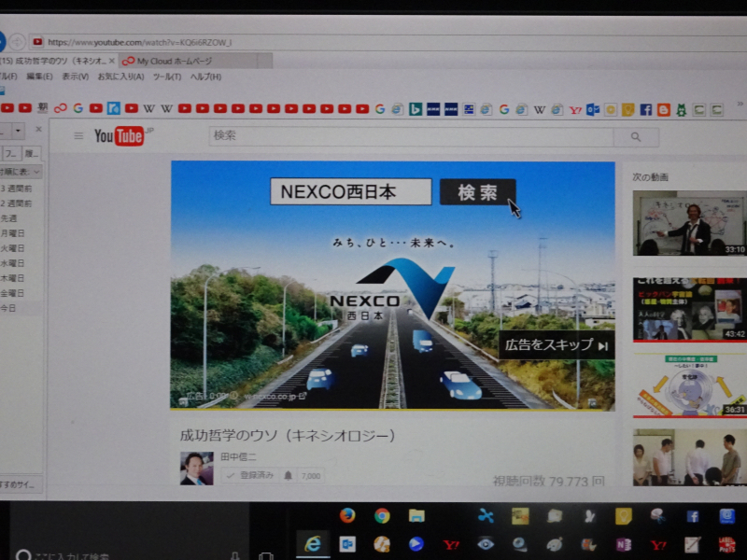Screen dimensions: 747x560
Task: Launch Google Chrome from the taskbar
Action: tap(382, 516)
